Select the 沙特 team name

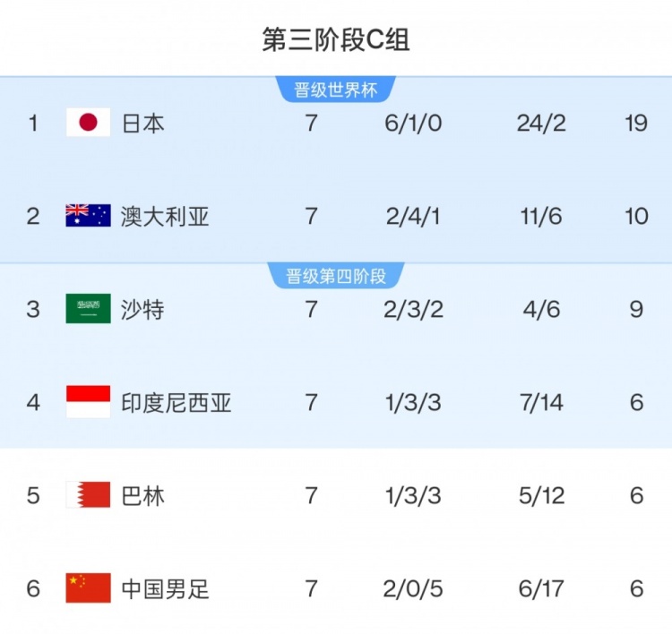143,309
